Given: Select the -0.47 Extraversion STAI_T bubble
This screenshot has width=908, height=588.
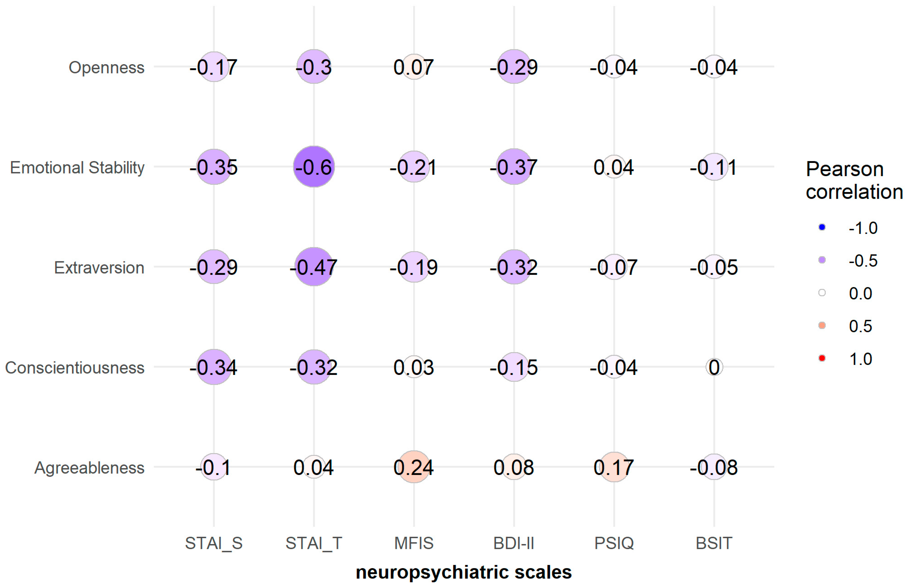Looking at the screenshot, I should pos(314,267).
